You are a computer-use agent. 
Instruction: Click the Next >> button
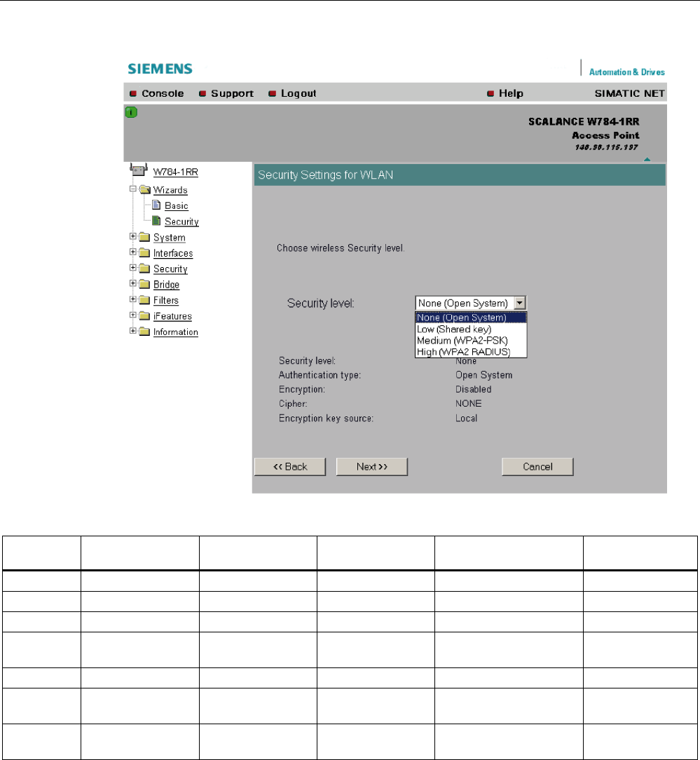pyautogui.click(x=372, y=467)
